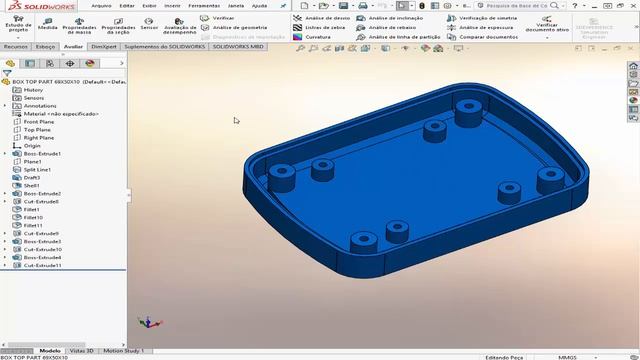640x360 pixels.
Task: Toggle Curvatura display
Action: click(312, 37)
